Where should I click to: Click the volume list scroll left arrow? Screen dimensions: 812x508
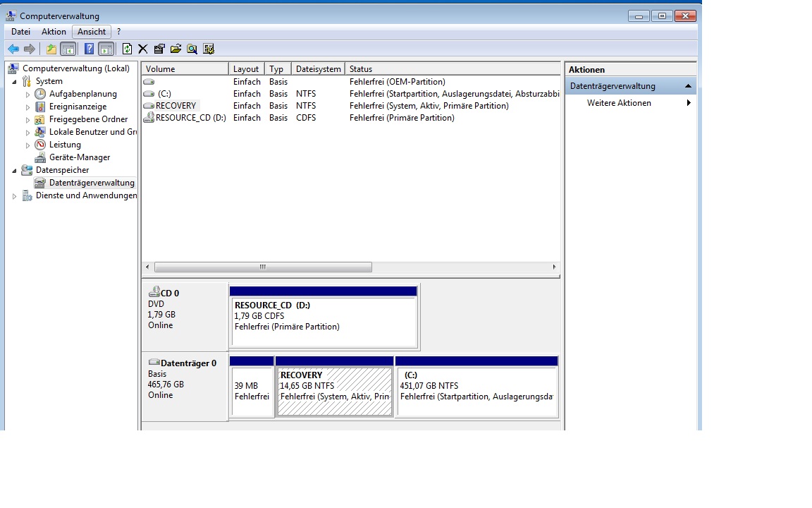coord(147,267)
